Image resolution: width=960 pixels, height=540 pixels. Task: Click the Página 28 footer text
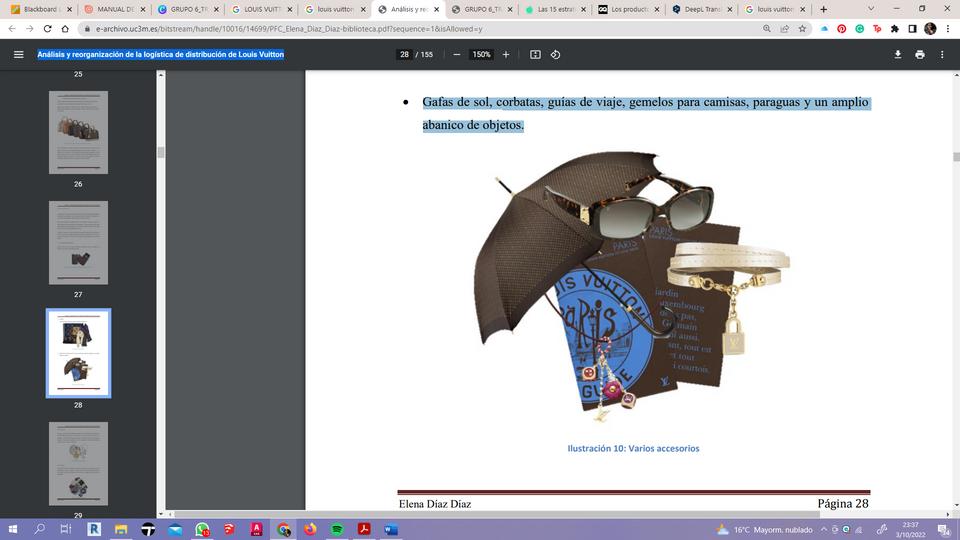(x=843, y=503)
